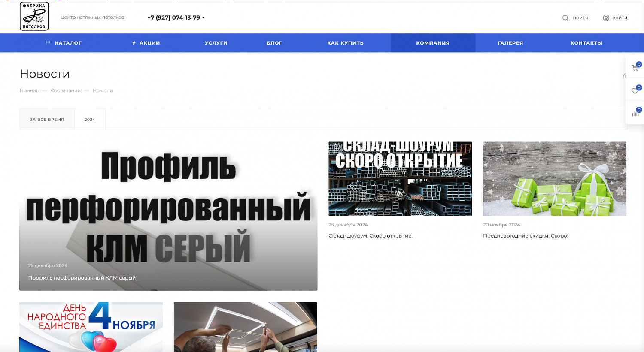Click the date 20 ноября 2024
644x352 pixels.
pos(501,225)
